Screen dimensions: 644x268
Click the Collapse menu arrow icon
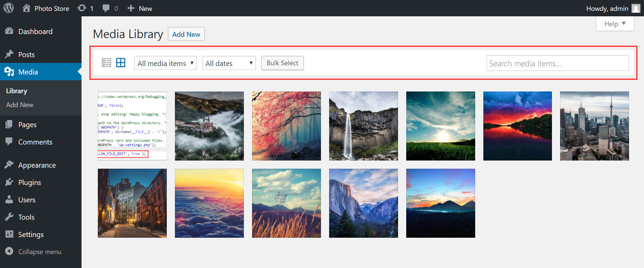pos(9,251)
